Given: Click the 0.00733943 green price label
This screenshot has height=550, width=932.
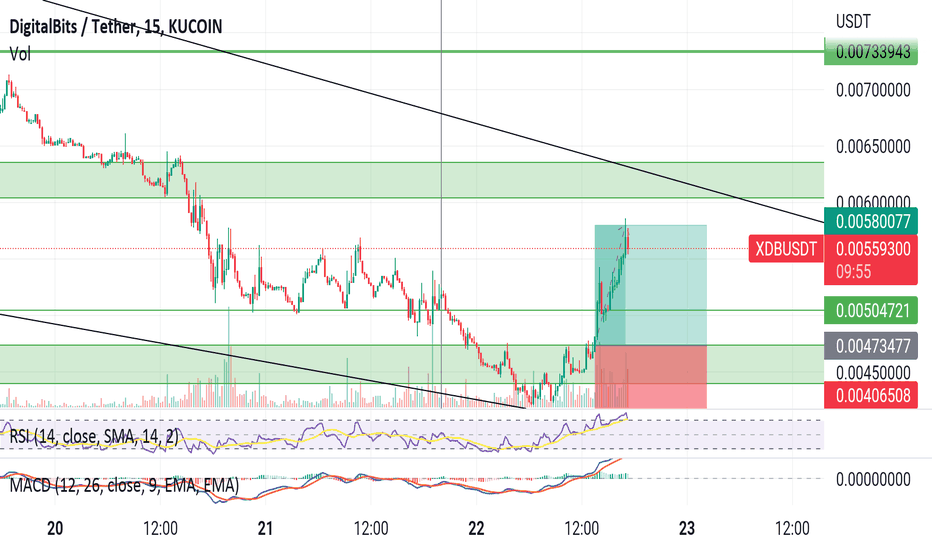Looking at the screenshot, I should tap(871, 52).
